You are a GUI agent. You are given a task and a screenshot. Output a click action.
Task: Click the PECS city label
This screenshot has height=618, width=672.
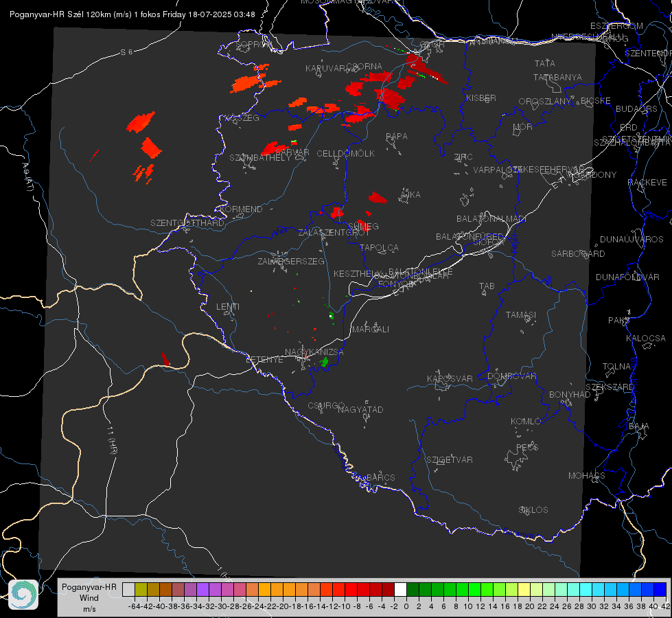(x=527, y=447)
